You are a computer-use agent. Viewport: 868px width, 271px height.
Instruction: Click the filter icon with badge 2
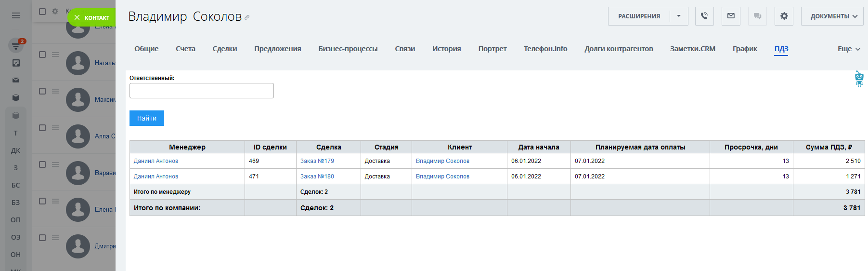tap(16, 46)
